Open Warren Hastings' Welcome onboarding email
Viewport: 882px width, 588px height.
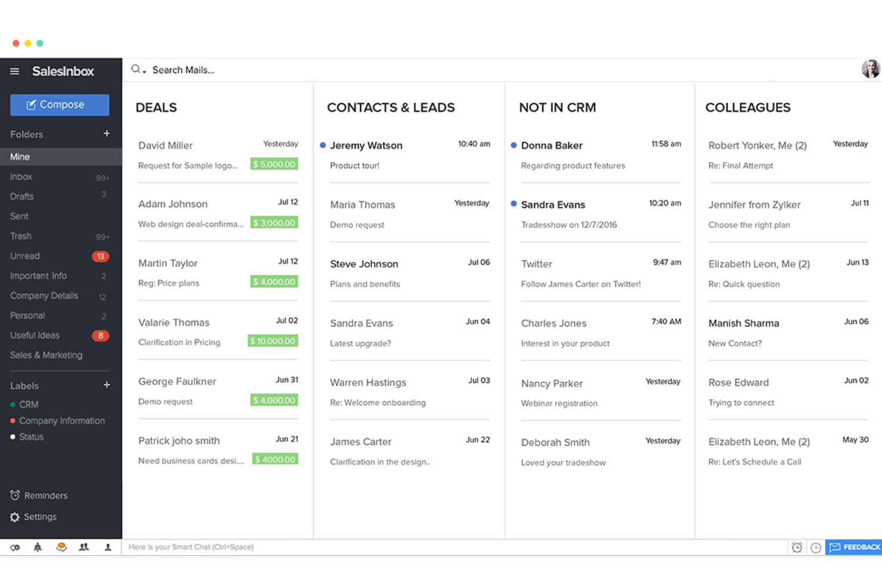(409, 392)
